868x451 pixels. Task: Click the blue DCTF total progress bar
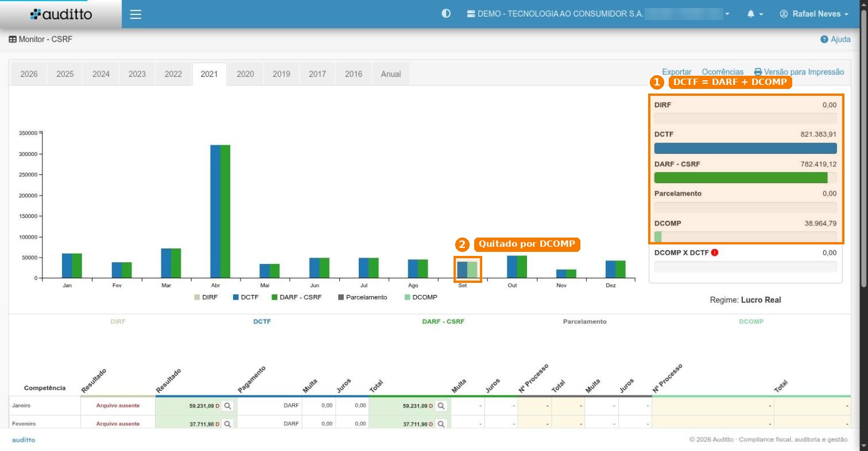(746, 148)
